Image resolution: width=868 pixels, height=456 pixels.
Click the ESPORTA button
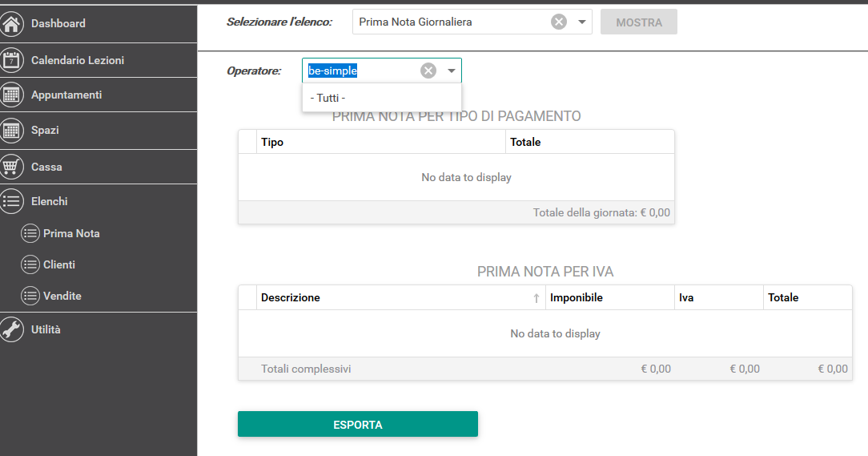(358, 425)
